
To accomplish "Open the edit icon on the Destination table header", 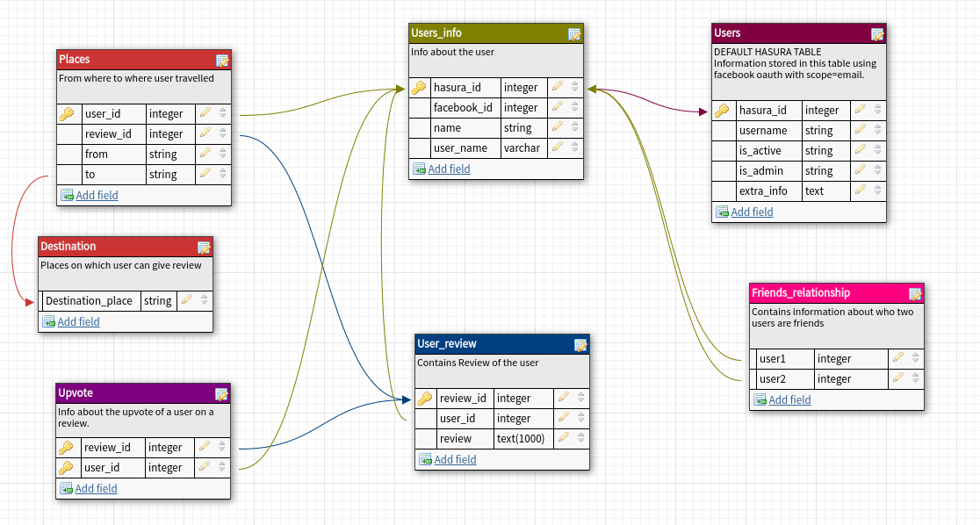I will click(x=203, y=247).
